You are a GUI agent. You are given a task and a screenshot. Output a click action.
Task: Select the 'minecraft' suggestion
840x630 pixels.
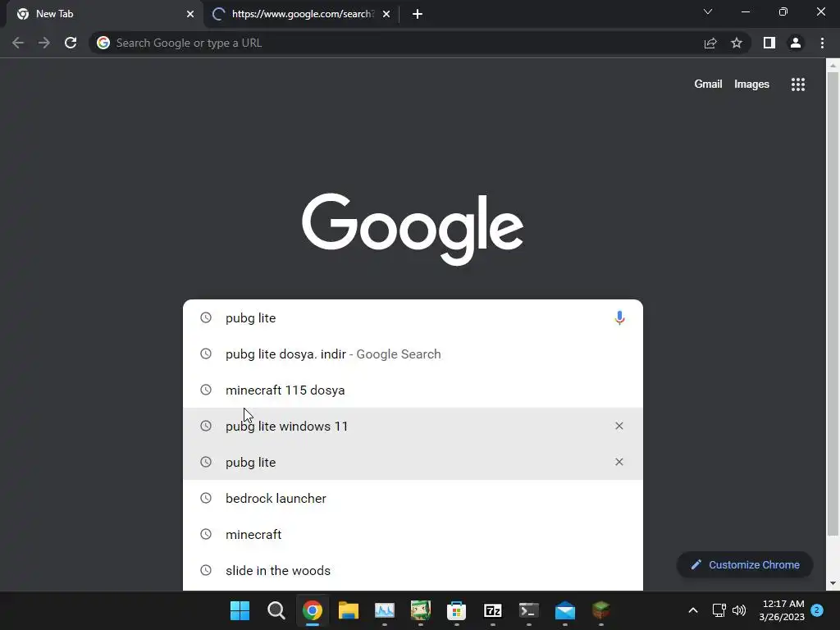(x=413, y=534)
